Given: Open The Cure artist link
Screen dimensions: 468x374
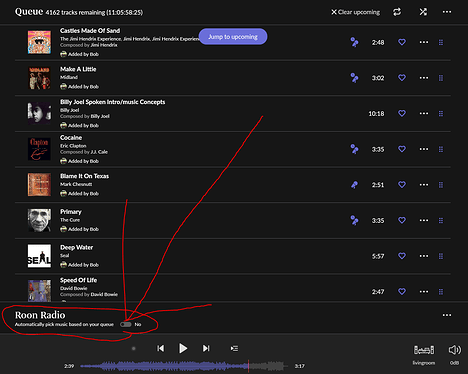Looking at the screenshot, I should 70,220.
